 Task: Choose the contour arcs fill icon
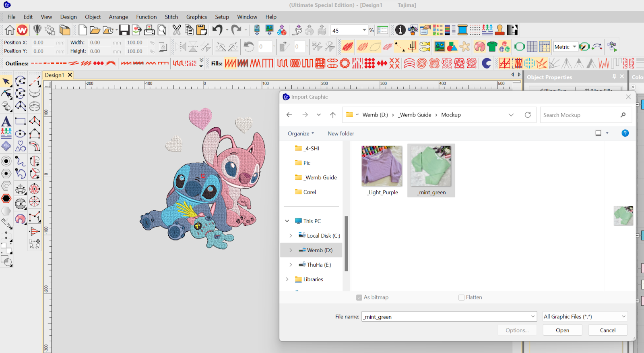point(409,63)
